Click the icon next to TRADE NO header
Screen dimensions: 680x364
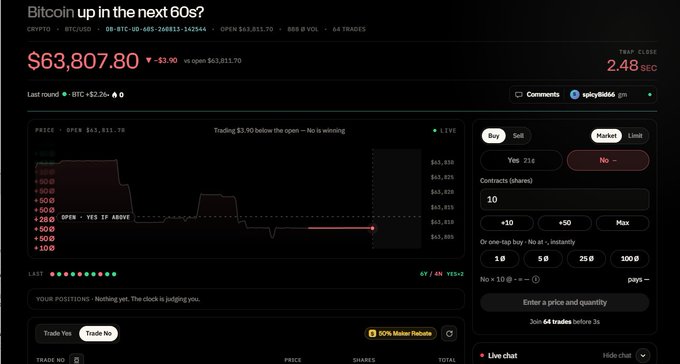point(76,360)
